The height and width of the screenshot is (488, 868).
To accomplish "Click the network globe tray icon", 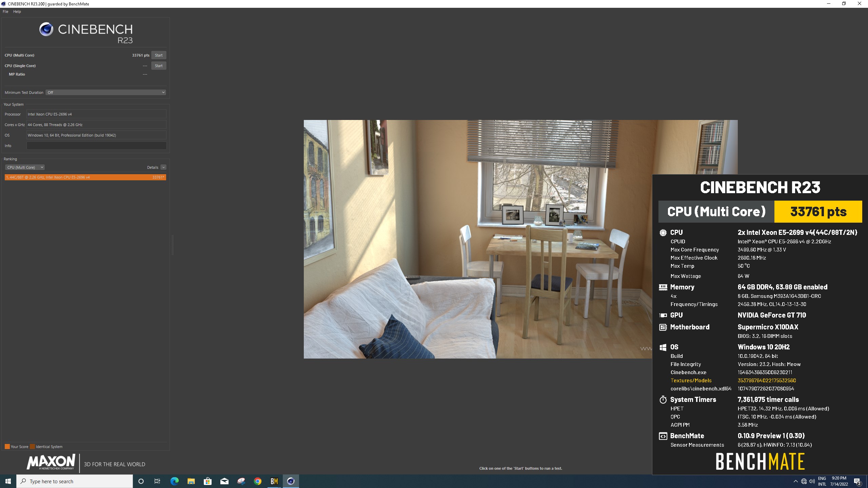I will [804, 481].
